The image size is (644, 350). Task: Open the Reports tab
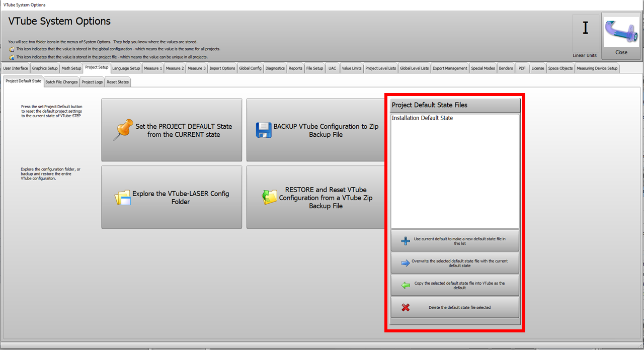coord(296,68)
